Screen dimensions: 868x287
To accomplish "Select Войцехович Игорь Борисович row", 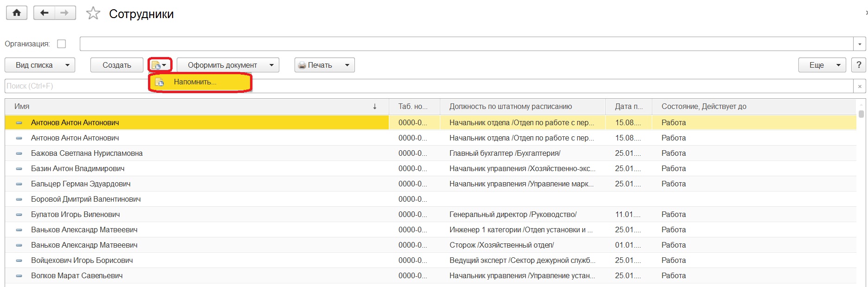I will (431, 260).
